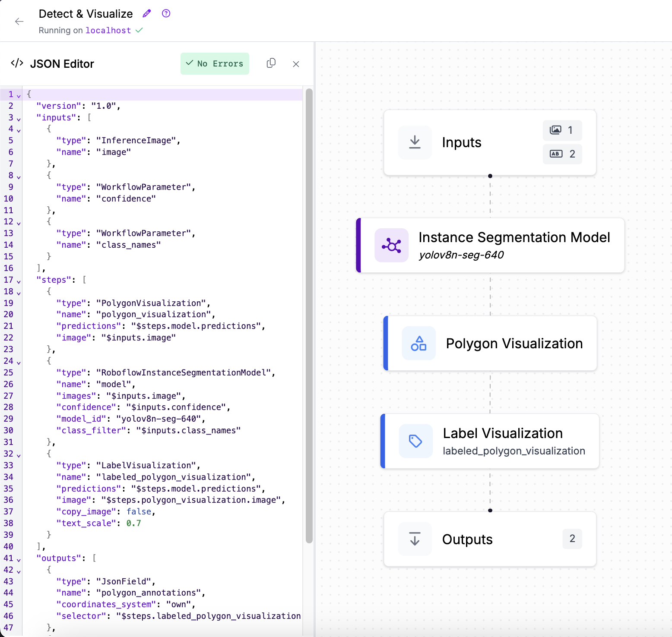Click the text_scale value 0.7 in editor
Screen dimensions: 672x637
coord(133,523)
